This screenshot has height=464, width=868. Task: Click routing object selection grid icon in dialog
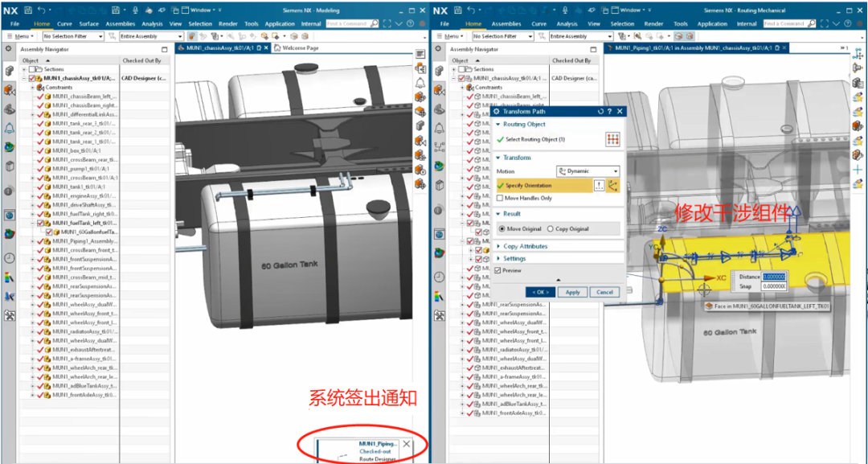[612, 140]
